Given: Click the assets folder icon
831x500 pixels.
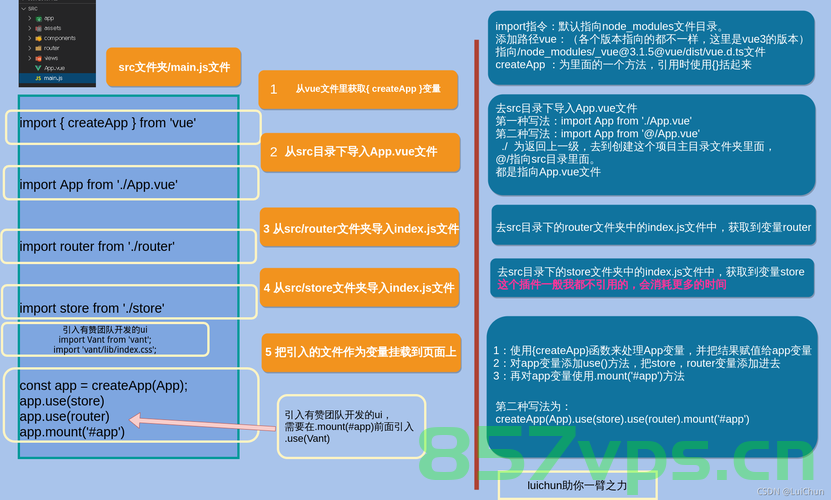Looking at the screenshot, I should tap(38, 29).
